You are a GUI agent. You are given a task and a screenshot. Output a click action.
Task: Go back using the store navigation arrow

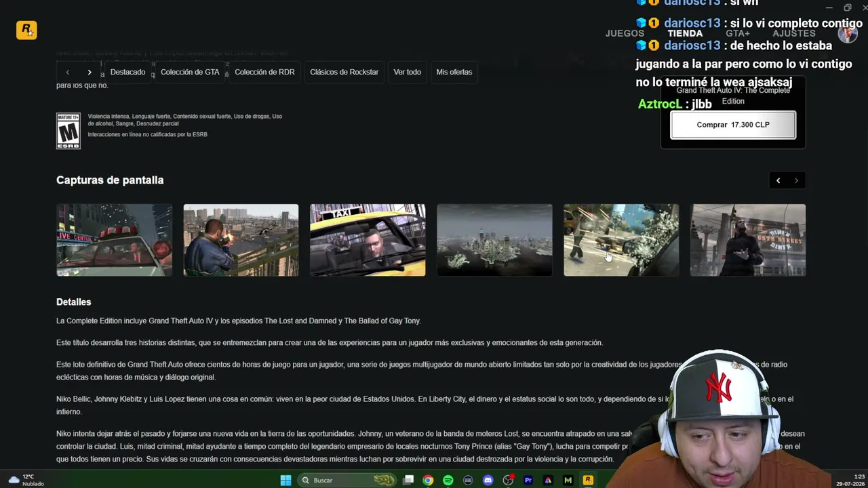pyautogui.click(x=68, y=72)
